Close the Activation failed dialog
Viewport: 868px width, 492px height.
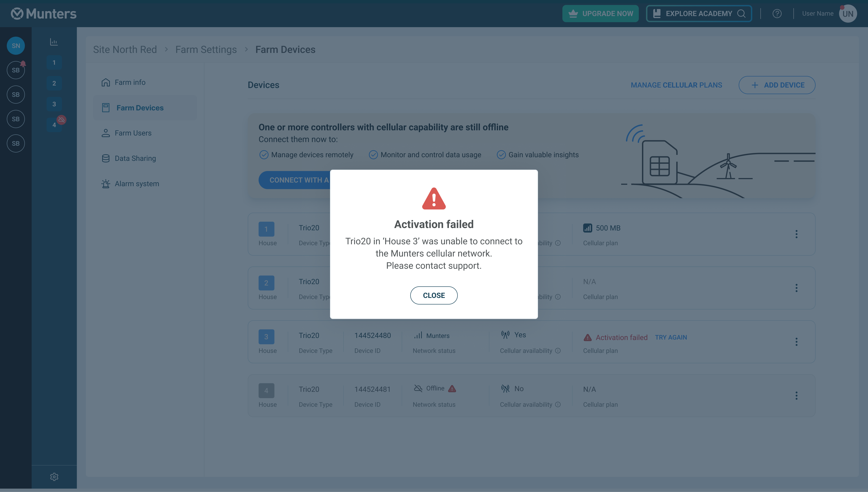tap(434, 295)
